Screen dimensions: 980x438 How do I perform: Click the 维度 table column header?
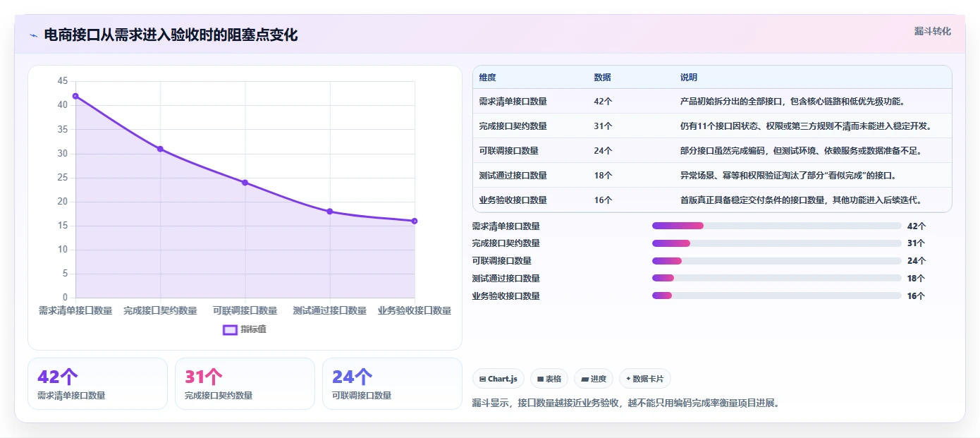(x=487, y=78)
